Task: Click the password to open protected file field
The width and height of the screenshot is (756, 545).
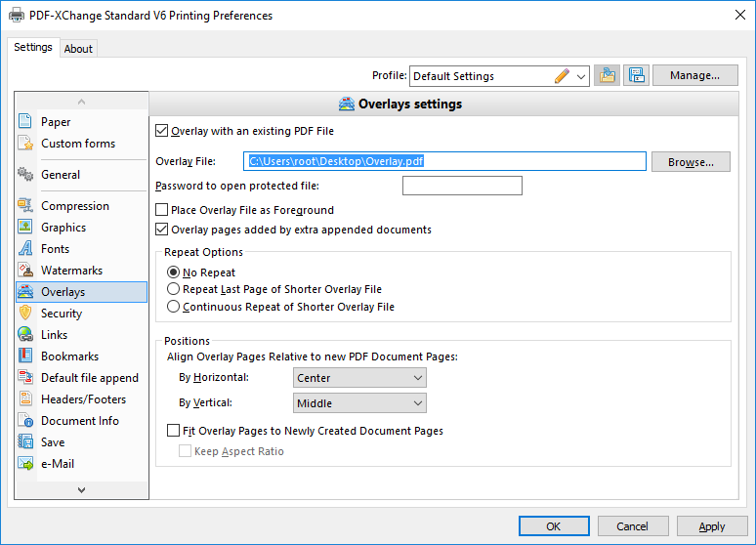Action: [x=462, y=186]
